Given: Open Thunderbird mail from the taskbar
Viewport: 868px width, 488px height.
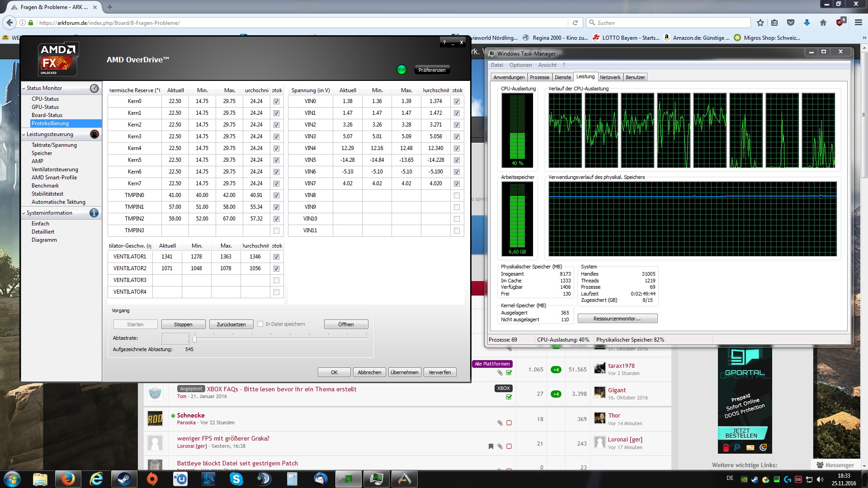Looking at the screenshot, I should click(321, 479).
